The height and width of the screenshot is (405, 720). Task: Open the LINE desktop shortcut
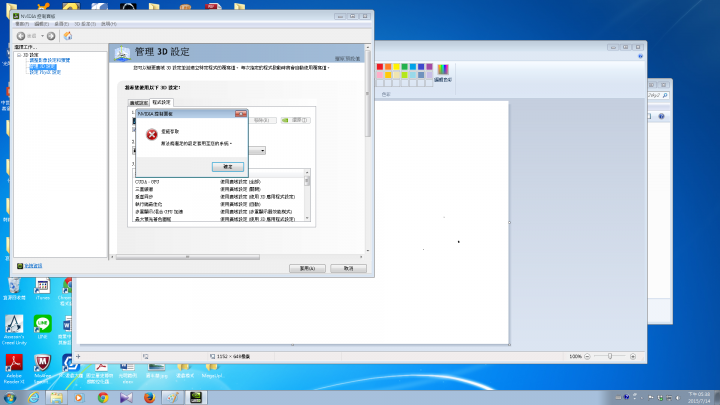tap(42, 327)
